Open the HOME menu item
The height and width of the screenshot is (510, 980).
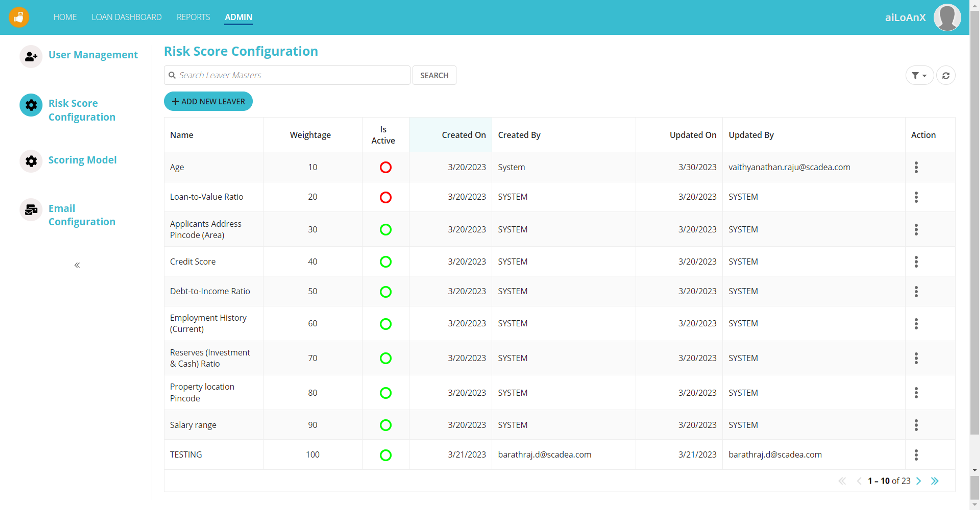65,17
